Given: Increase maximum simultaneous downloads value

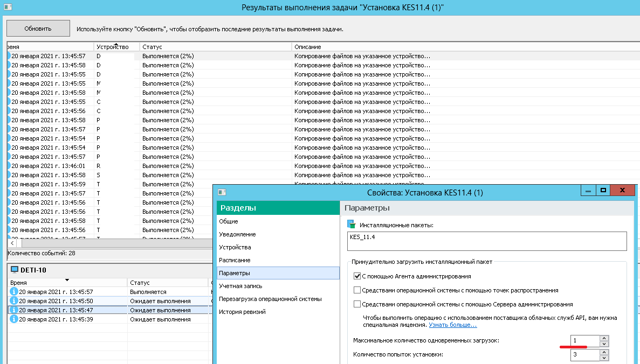Looking at the screenshot, I should (x=604, y=338).
